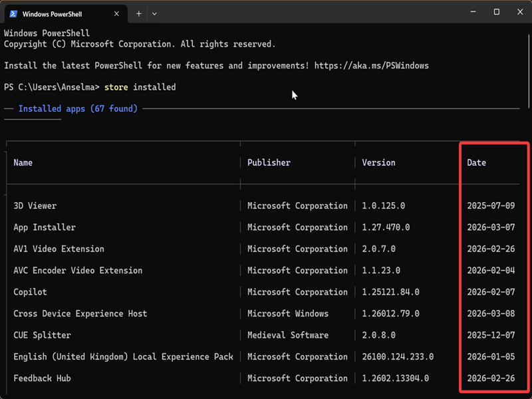Viewport: 532px width, 399px height.
Task: Expand the new tab profile dropdown chevron
Action: pyautogui.click(x=155, y=13)
